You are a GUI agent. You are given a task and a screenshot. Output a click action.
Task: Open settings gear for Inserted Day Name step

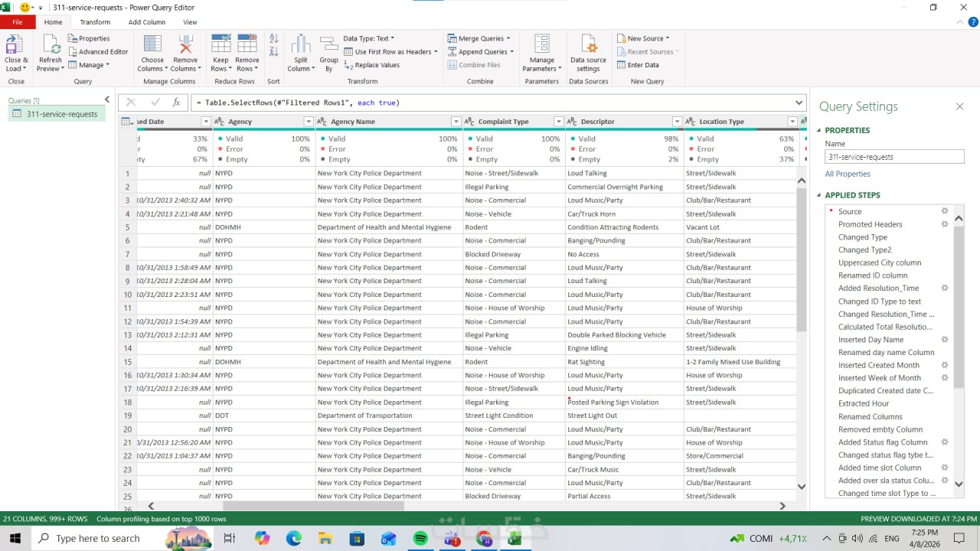click(945, 339)
